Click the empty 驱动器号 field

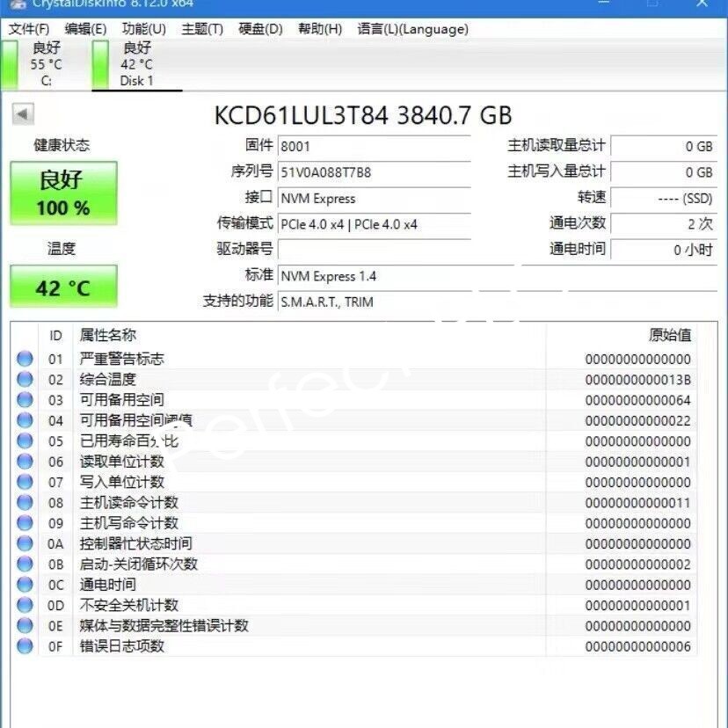point(375,250)
